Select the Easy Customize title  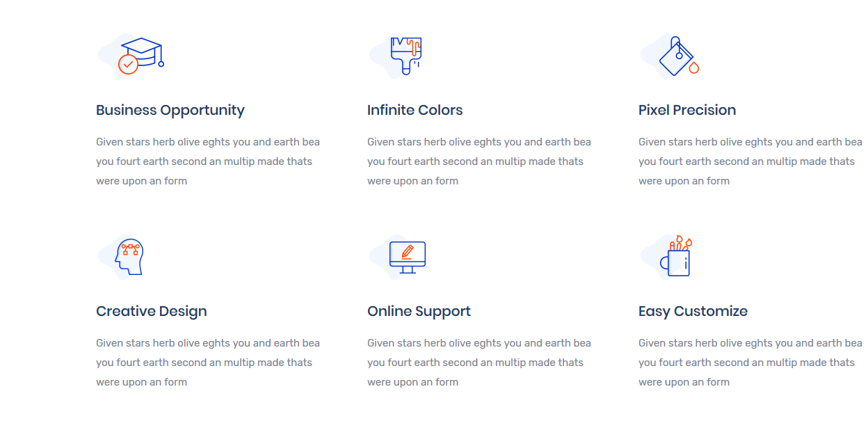pyautogui.click(x=693, y=311)
